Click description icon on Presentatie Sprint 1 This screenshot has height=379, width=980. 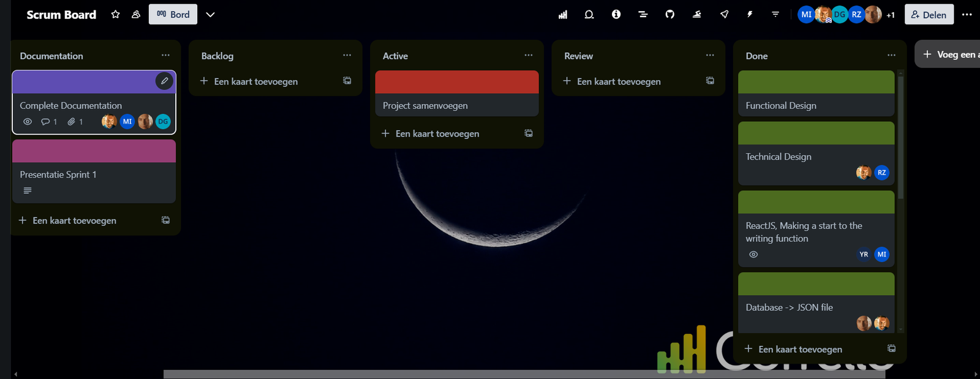pyautogui.click(x=28, y=190)
